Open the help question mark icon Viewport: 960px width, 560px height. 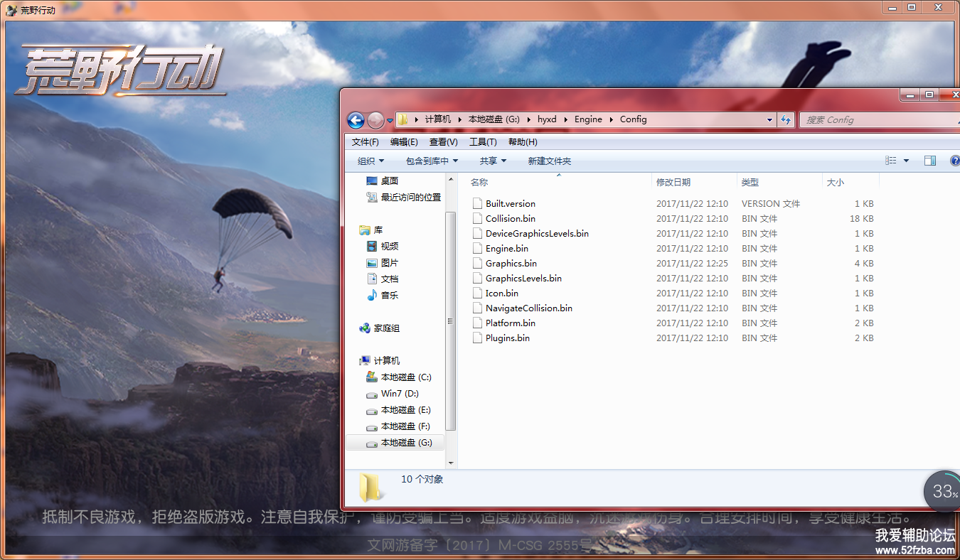[x=955, y=161]
